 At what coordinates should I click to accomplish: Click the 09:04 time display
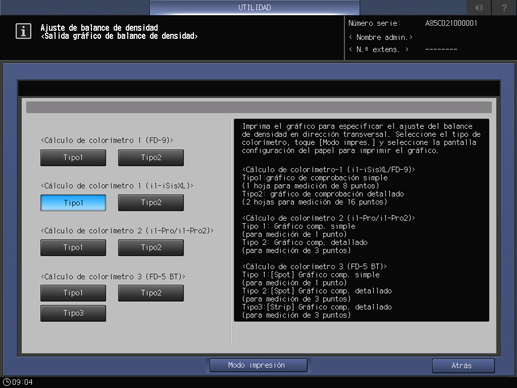pyautogui.click(x=22, y=382)
